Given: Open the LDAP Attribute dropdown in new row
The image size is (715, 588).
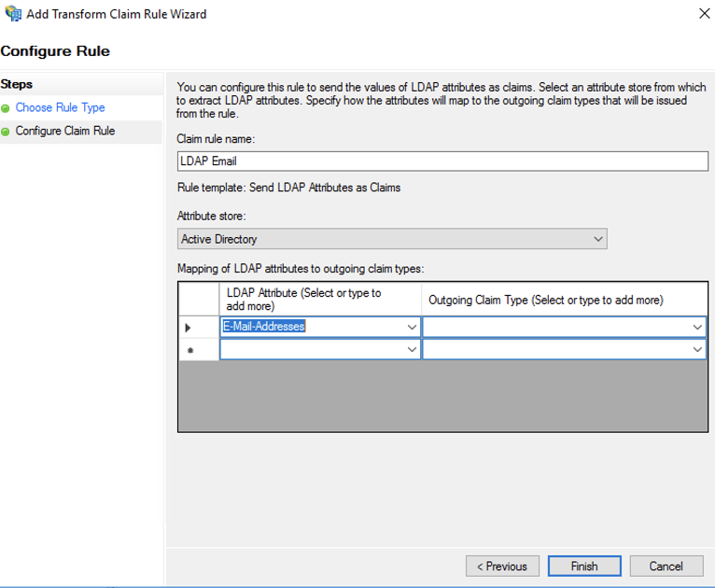Looking at the screenshot, I should click(x=412, y=349).
